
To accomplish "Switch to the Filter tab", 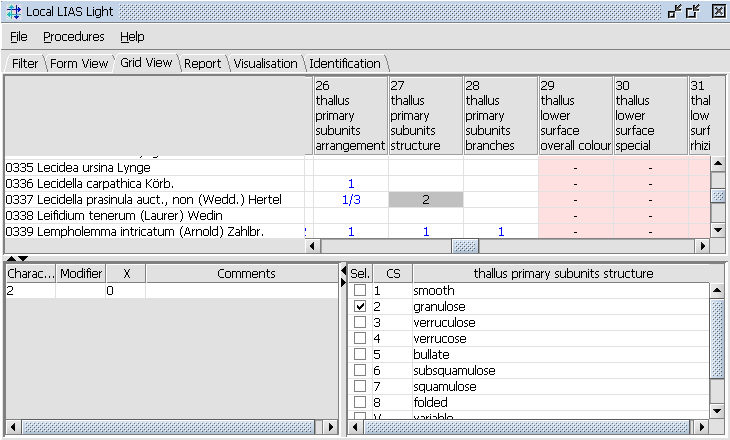I will 25,63.
